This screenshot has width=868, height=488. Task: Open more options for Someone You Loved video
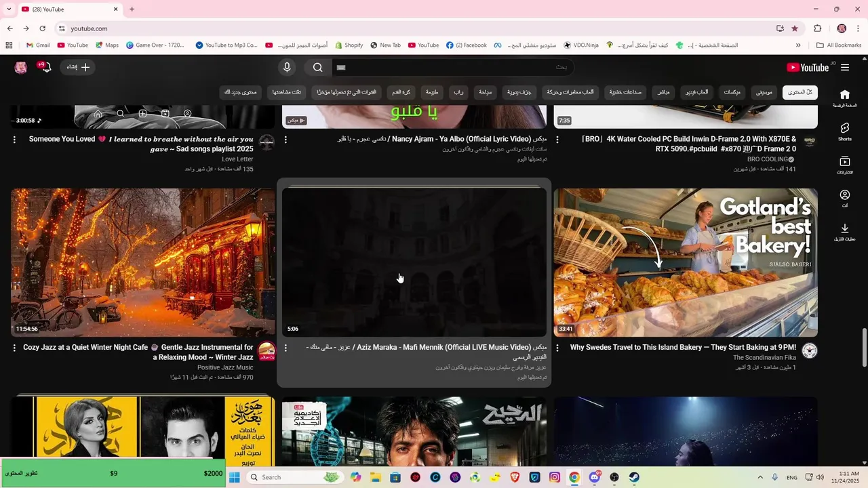14,140
